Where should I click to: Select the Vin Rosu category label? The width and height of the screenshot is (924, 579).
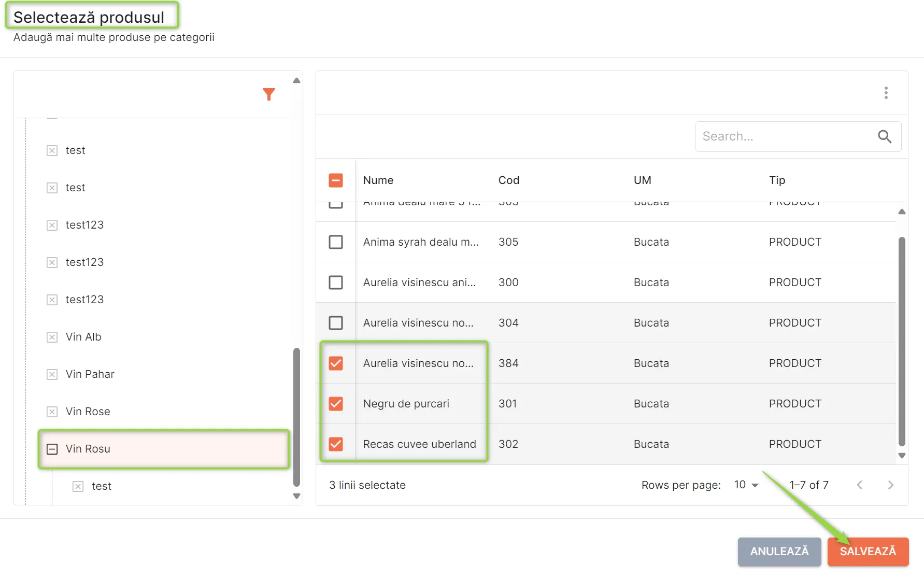88,449
